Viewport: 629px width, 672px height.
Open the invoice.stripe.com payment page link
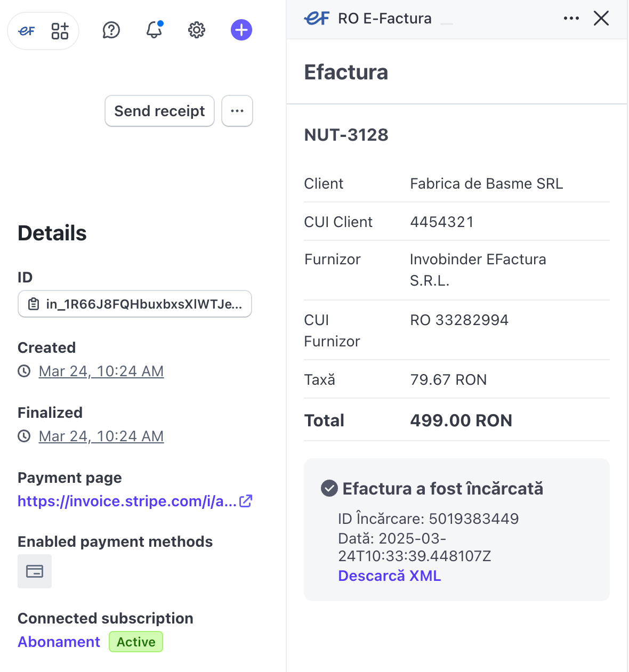point(127,501)
